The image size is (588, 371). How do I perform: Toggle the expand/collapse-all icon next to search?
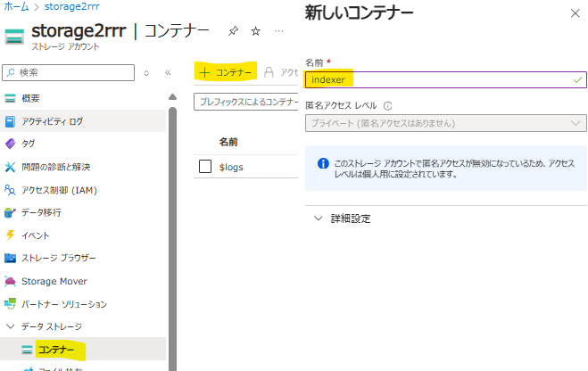click(x=146, y=73)
